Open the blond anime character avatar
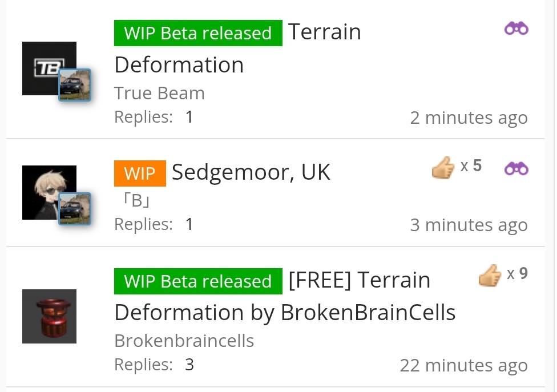Screen dimensions: 557x392 (49, 192)
